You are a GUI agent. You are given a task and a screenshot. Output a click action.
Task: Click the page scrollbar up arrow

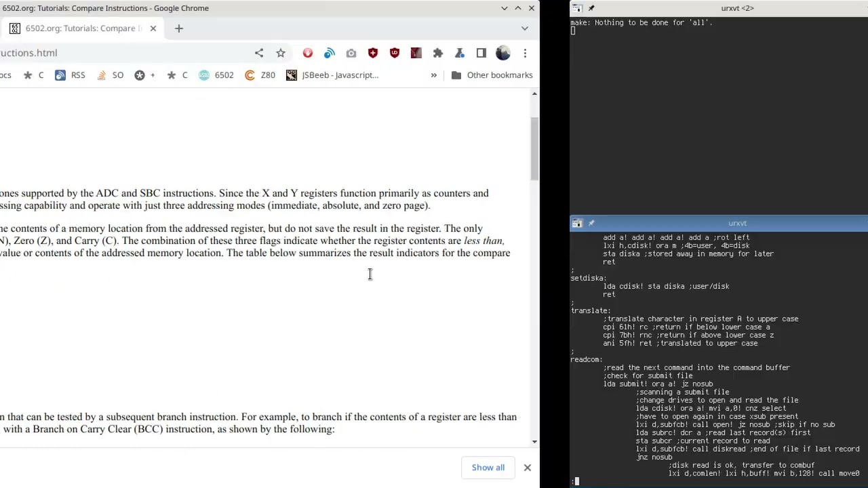(534, 94)
